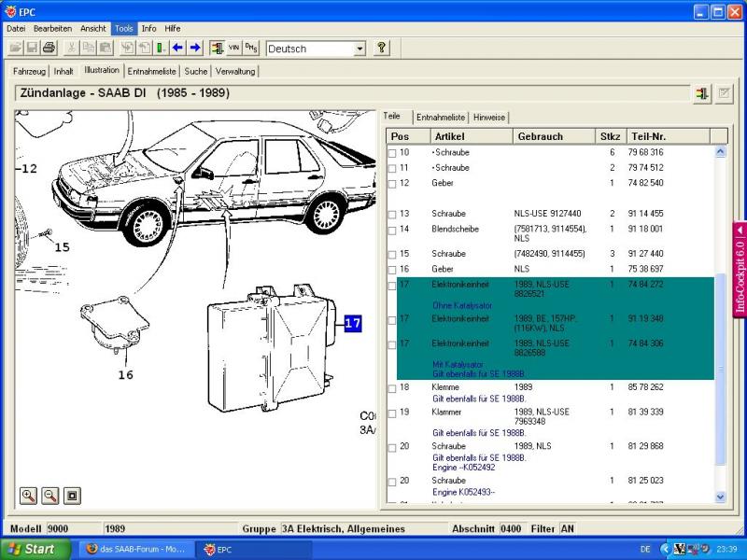Select part number 75 38 697
Screen dimensions: 747x560
click(x=645, y=269)
